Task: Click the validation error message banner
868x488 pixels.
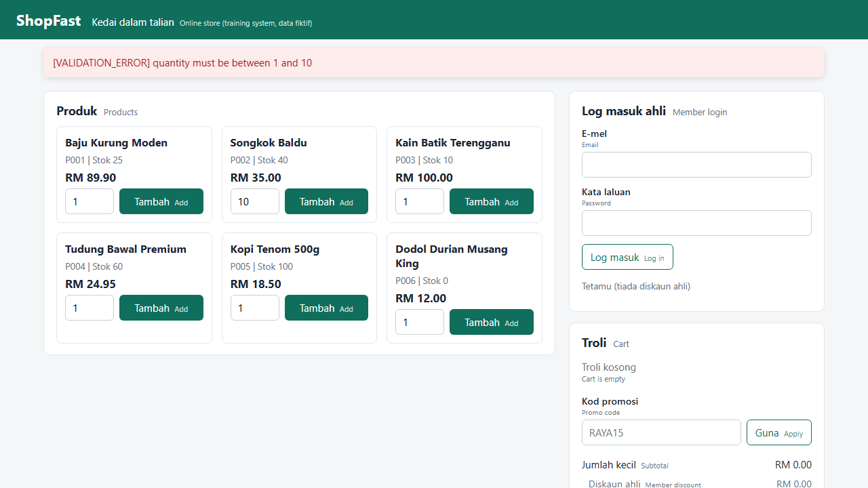Action: coord(434,62)
